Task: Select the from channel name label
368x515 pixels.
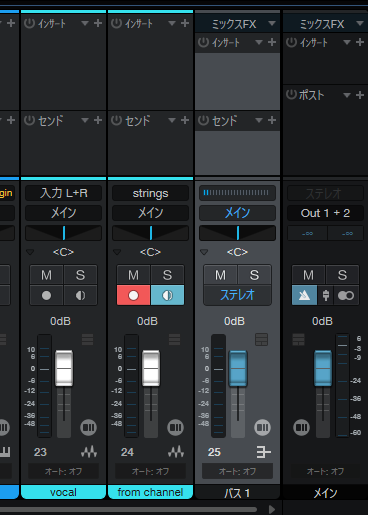Action: (x=150, y=492)
